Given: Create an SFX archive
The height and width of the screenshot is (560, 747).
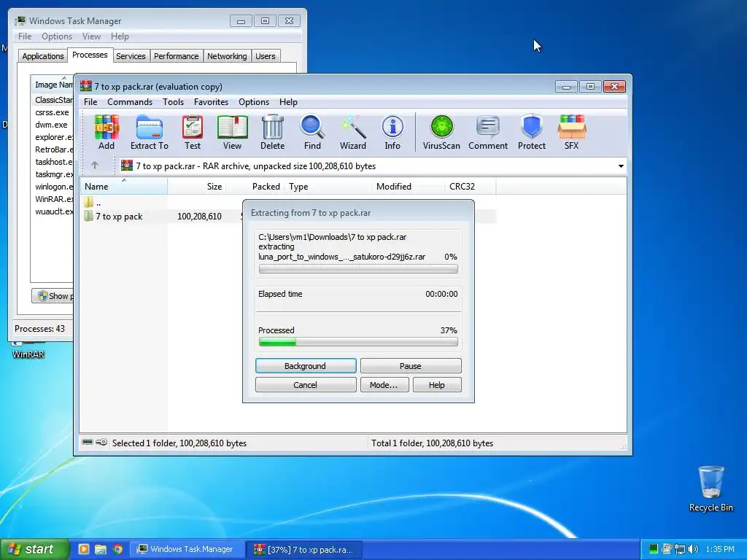Looking at the screenshot, I should [x=572, y=133].
